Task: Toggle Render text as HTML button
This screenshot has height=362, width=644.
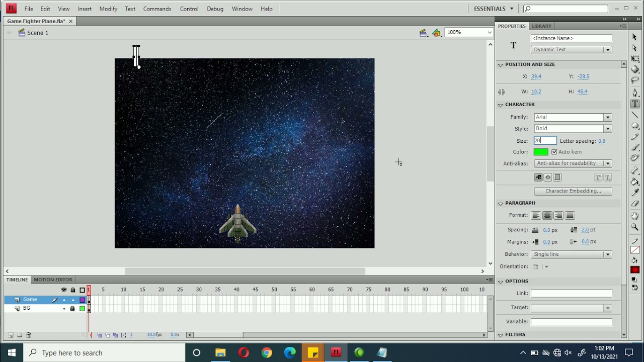Action: 548,177
